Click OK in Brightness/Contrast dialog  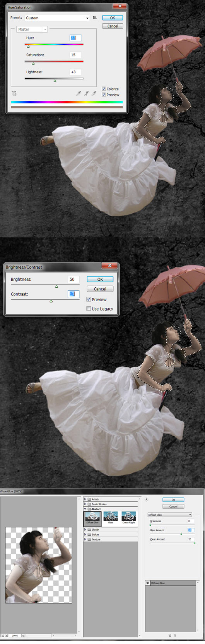(100, 279)
